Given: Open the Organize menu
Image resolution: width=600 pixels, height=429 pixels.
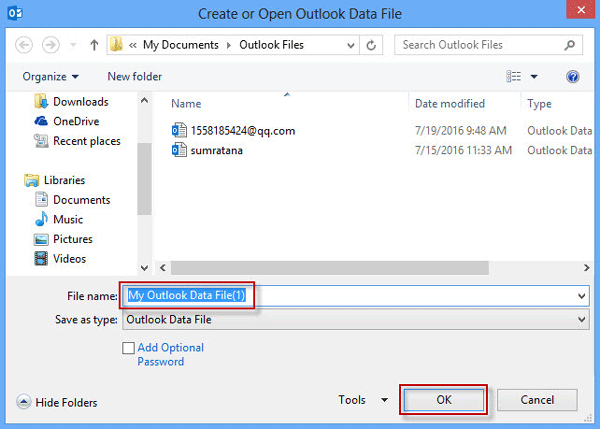Looking at the screenshot, I should click(51, 77).
